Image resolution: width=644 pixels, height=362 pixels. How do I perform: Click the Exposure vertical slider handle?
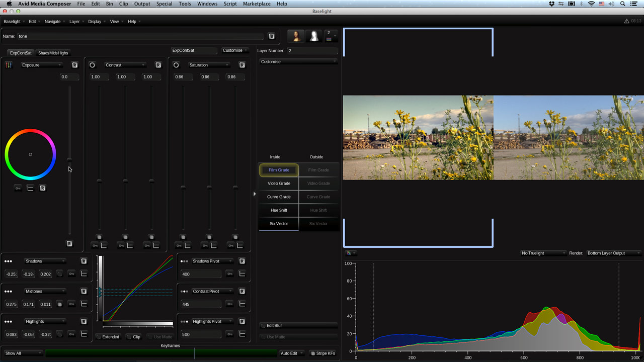pos(69,160)
